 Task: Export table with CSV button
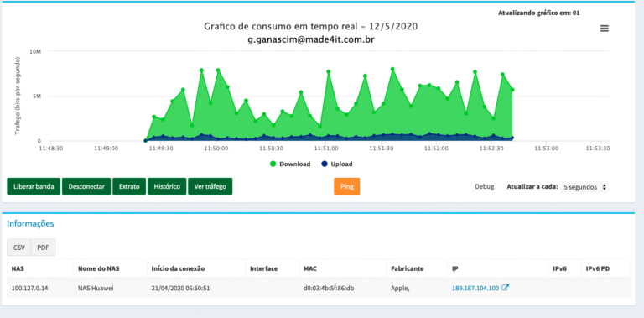pyautogui.click(x=19, y=248)
